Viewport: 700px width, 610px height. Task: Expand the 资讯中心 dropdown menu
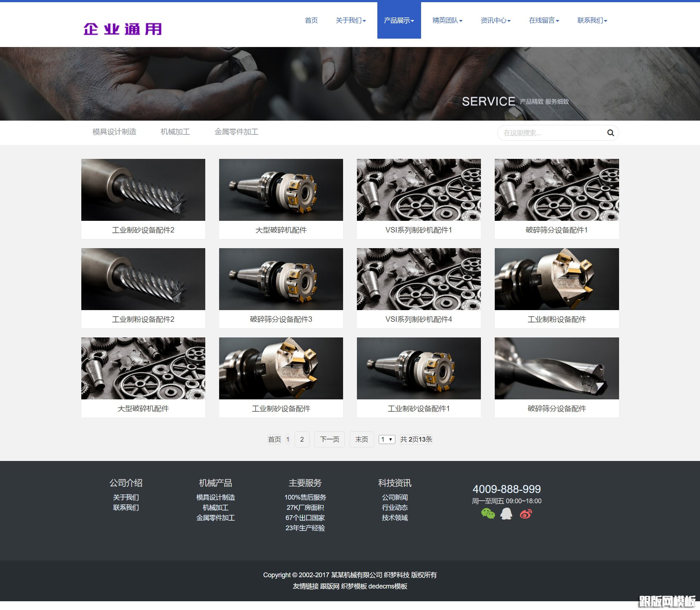(495, 20)
